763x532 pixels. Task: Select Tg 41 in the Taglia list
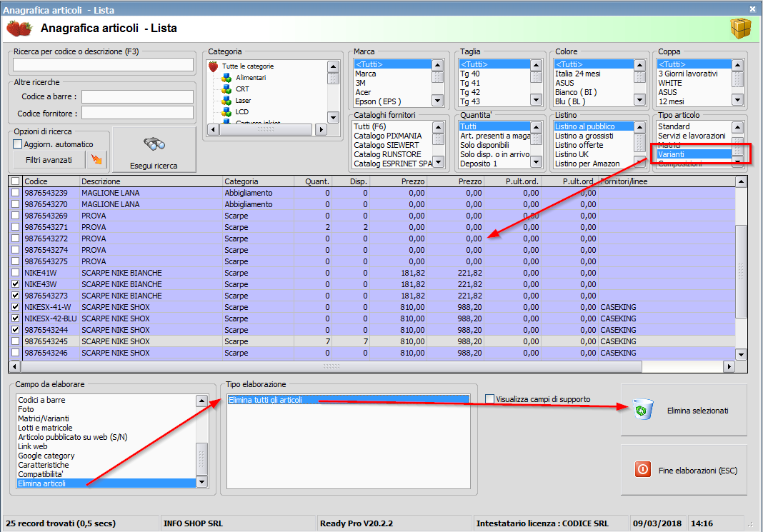(x=494, y=83)
